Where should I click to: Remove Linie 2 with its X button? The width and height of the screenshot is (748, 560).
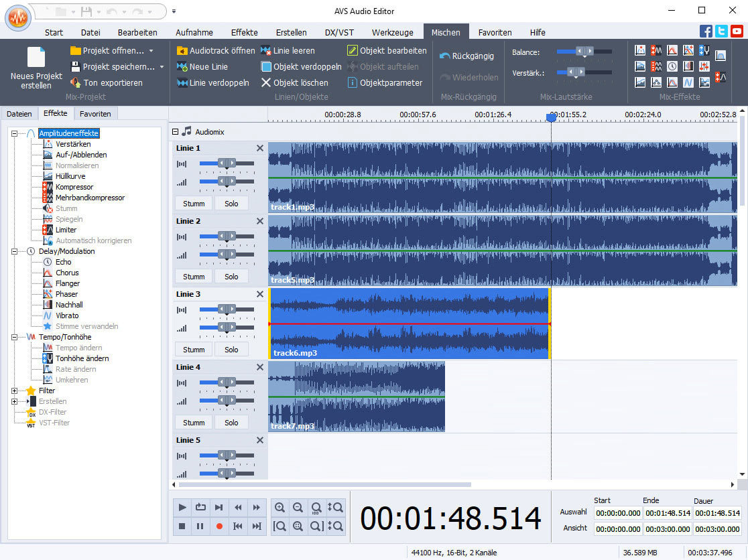[260, 221]
